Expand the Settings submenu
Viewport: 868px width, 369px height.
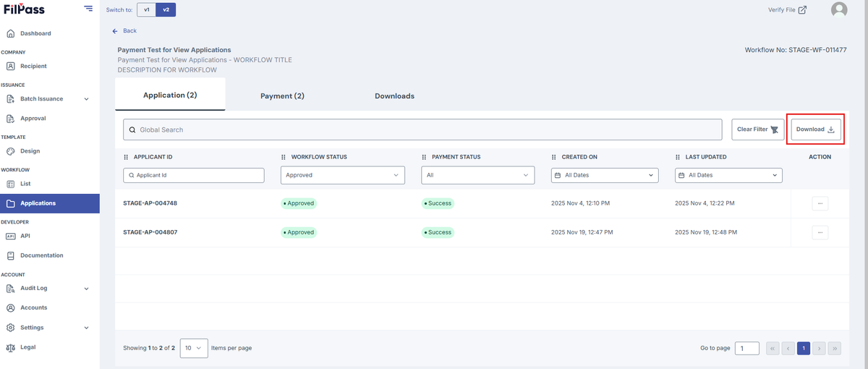87,328
